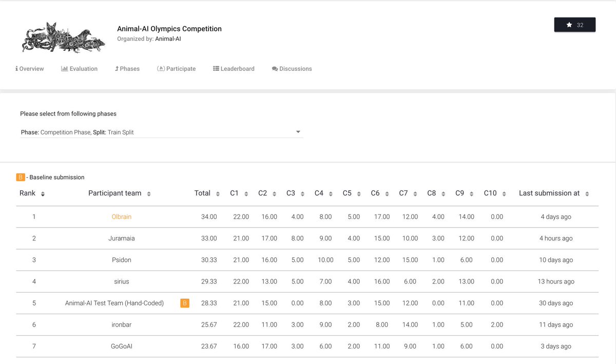Sort by C3 column arrows
The width and height of the screenshot is (616, 364).
coord(302,194)
